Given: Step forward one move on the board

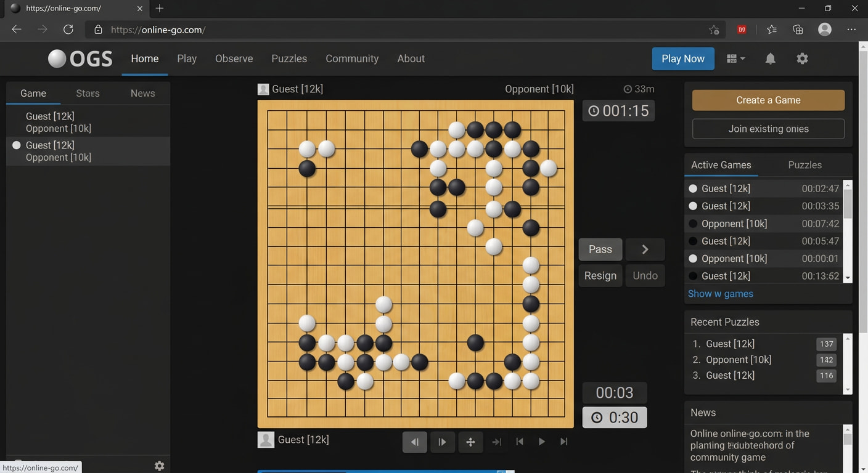Looking at the screenshot, I should [442, 442].
